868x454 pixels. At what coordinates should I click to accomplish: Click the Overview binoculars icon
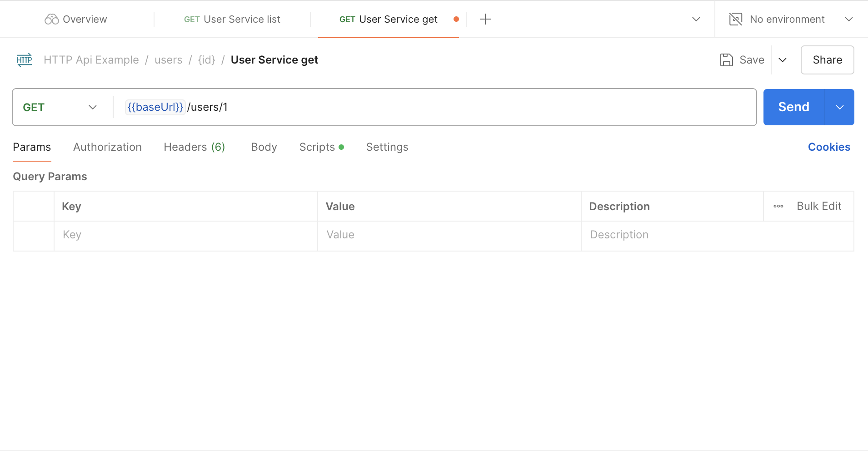click(51, 19)
